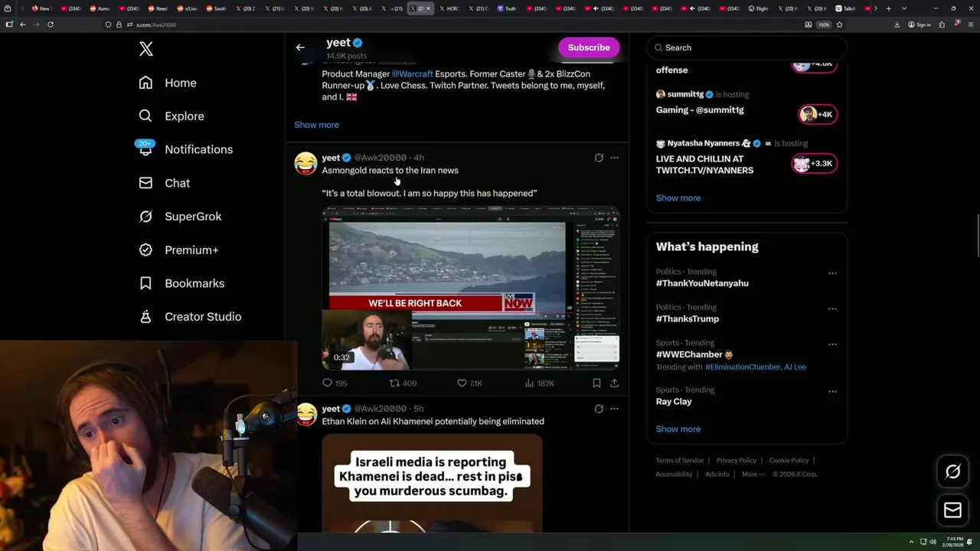
Task: Open #EliminationChamber related trend link
Action: click(x=742, y=367)
